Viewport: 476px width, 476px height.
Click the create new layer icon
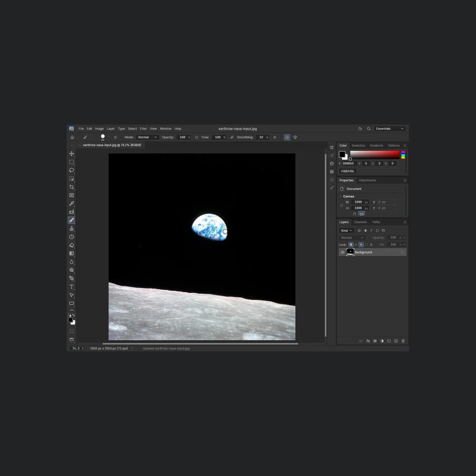pyautogui.click(x=396, y=341)
